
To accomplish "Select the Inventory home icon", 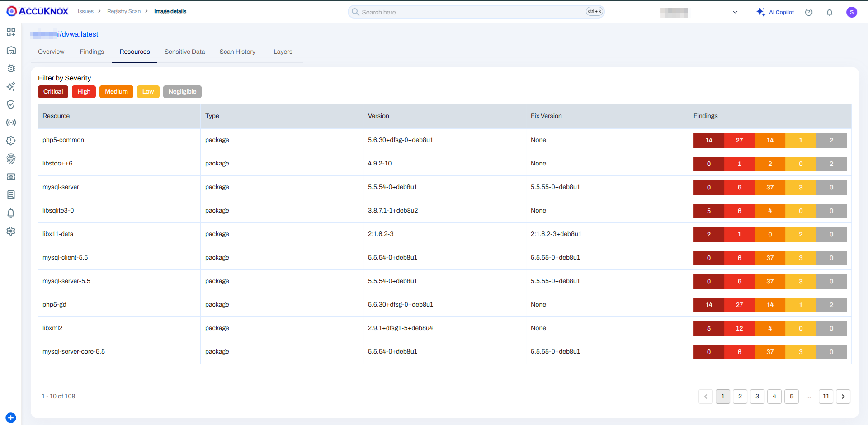I will point(11,50).
